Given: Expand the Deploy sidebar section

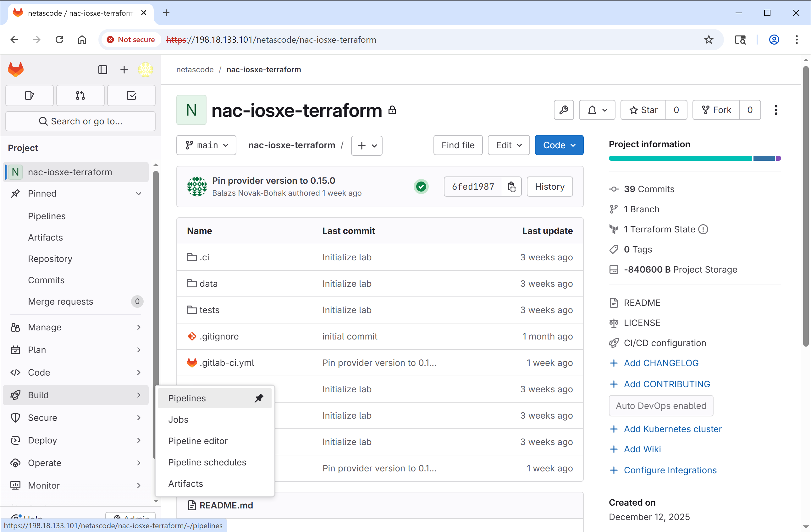Looking at the screenshot, I should pos(76,440).
